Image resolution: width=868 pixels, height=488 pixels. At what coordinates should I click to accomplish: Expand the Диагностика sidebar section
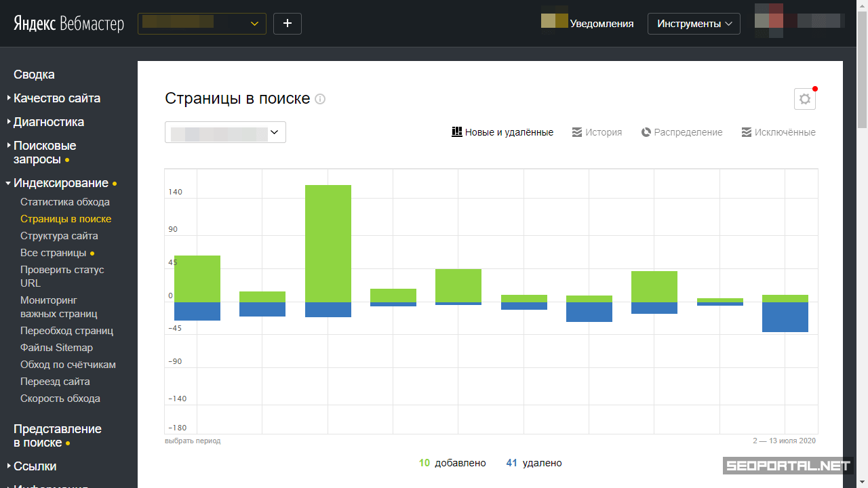48,122
